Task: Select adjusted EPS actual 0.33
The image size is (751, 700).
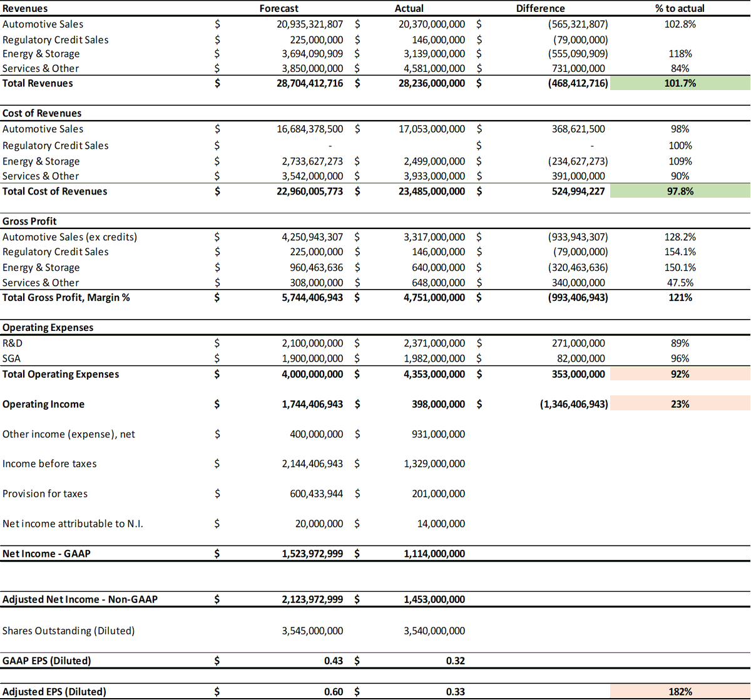Action: (456, 692)
